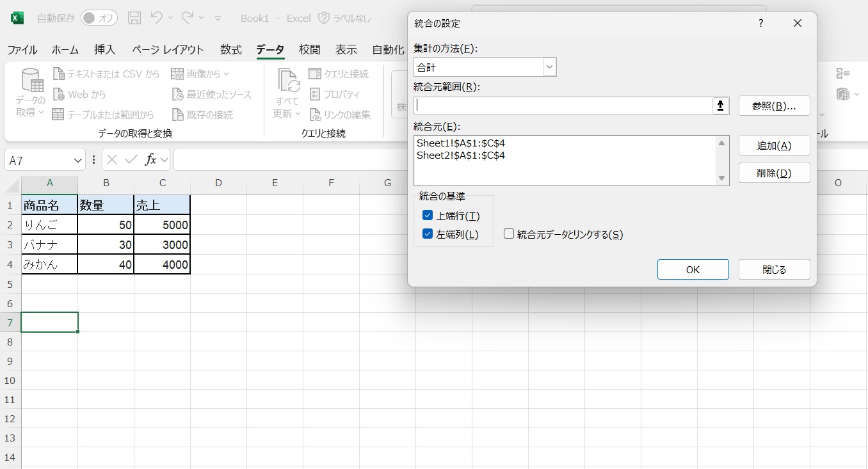Click the From Text or CSV icon

pyautogui.click(x=59, y=74)
